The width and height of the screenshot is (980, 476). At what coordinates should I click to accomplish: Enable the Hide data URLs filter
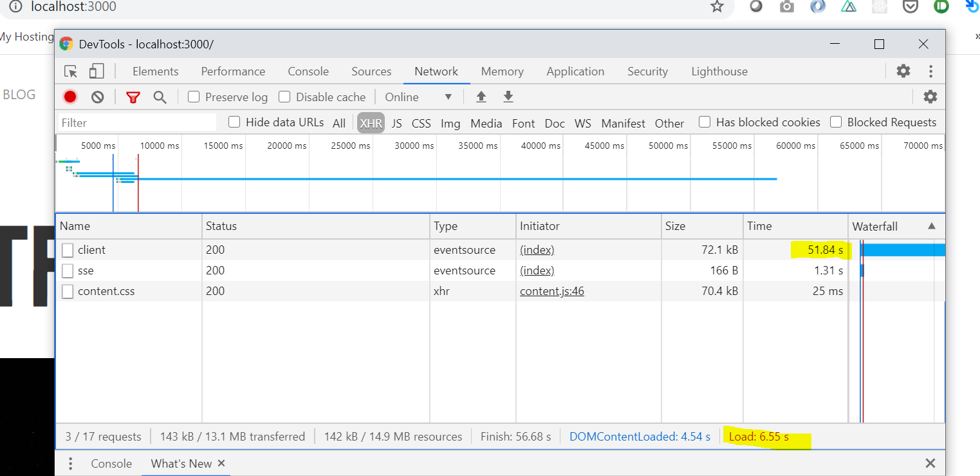click(x=234, y=122)
